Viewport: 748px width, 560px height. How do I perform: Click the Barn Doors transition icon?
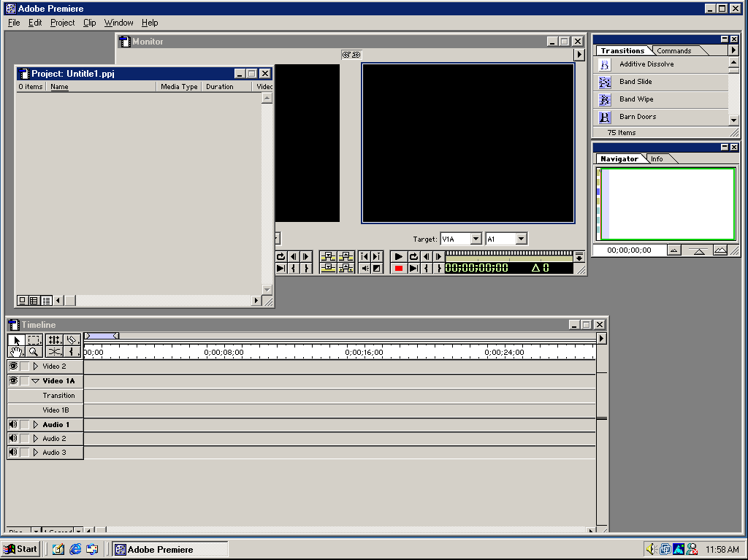coord(605,117)
